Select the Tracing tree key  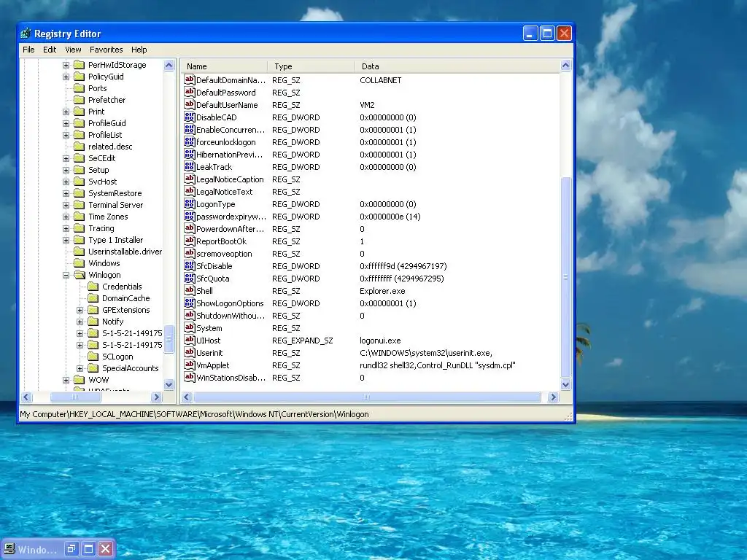(101, 228)
